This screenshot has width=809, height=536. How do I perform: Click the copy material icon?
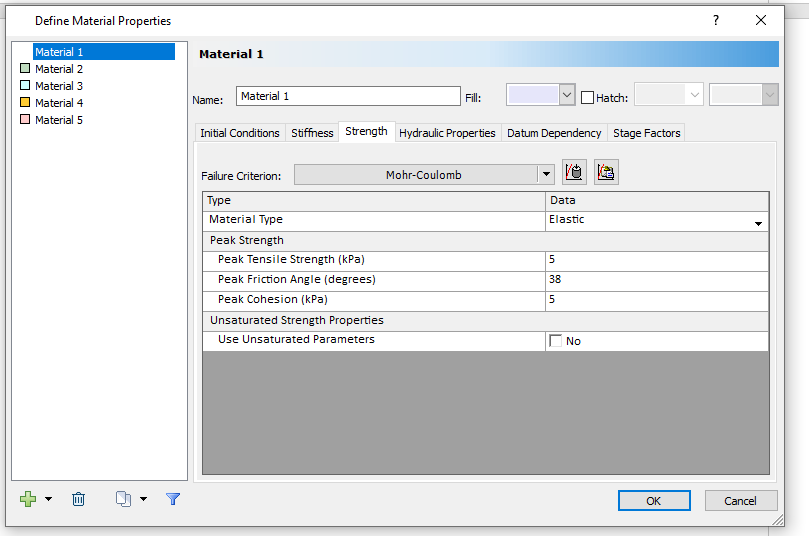123,499
